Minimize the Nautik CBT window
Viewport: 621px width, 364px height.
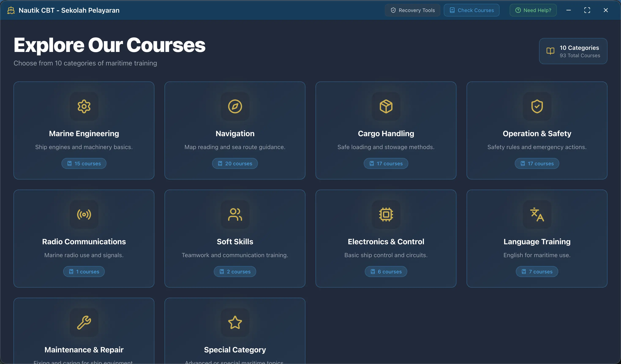569,10
